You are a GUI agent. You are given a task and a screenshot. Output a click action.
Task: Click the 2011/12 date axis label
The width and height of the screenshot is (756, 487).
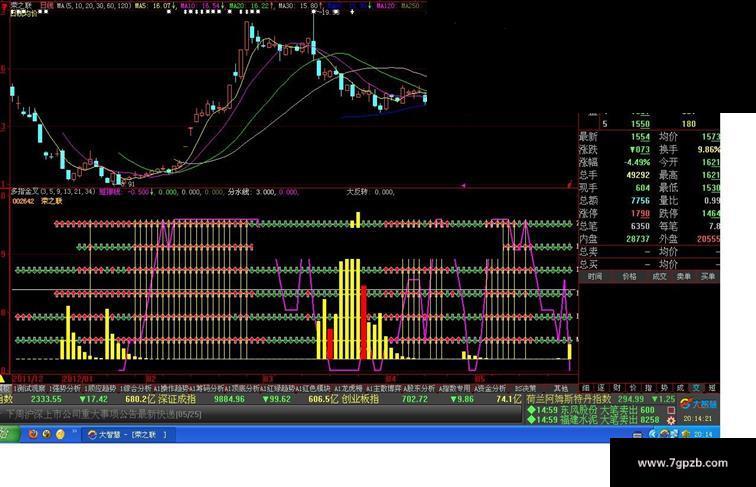coord(27,379)
